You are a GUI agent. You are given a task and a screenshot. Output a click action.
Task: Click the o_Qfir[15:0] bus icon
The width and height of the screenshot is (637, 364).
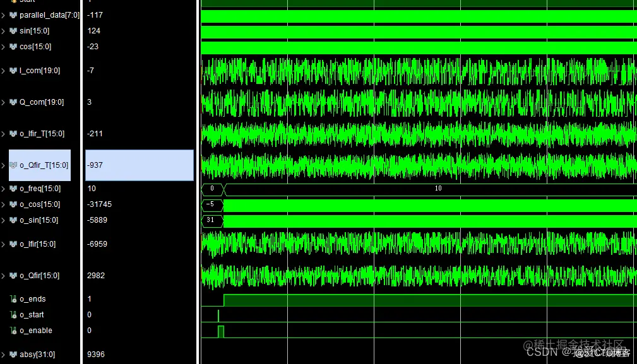tap(13, 276)
